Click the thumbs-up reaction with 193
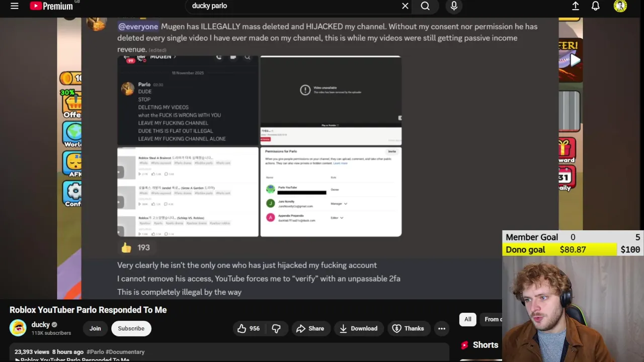The width and height of the screenshot is (644, 362). point(135,247)
